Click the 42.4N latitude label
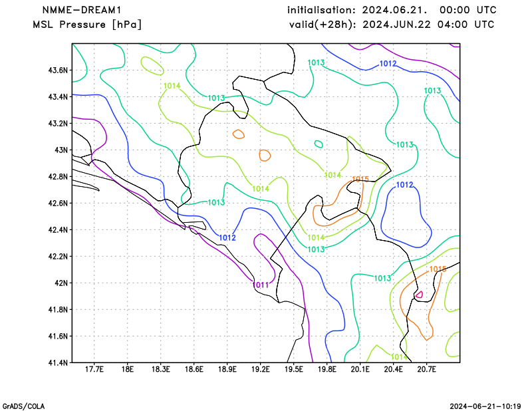532x411 pixels. point(58,229)
